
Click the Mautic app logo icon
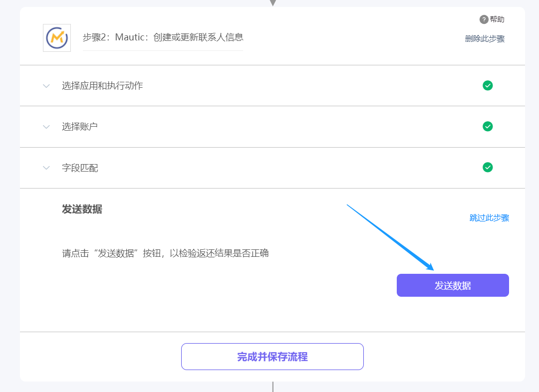coord(57,38)
